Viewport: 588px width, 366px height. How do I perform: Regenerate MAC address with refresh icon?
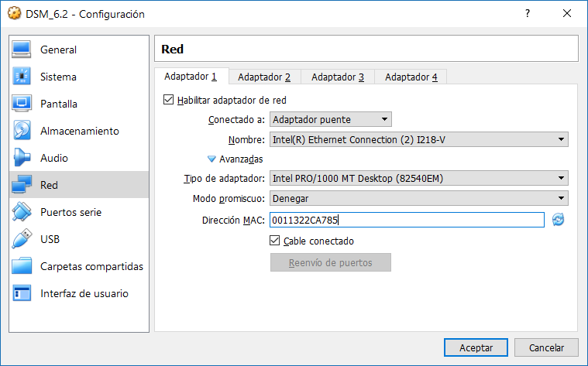point(558,220)
